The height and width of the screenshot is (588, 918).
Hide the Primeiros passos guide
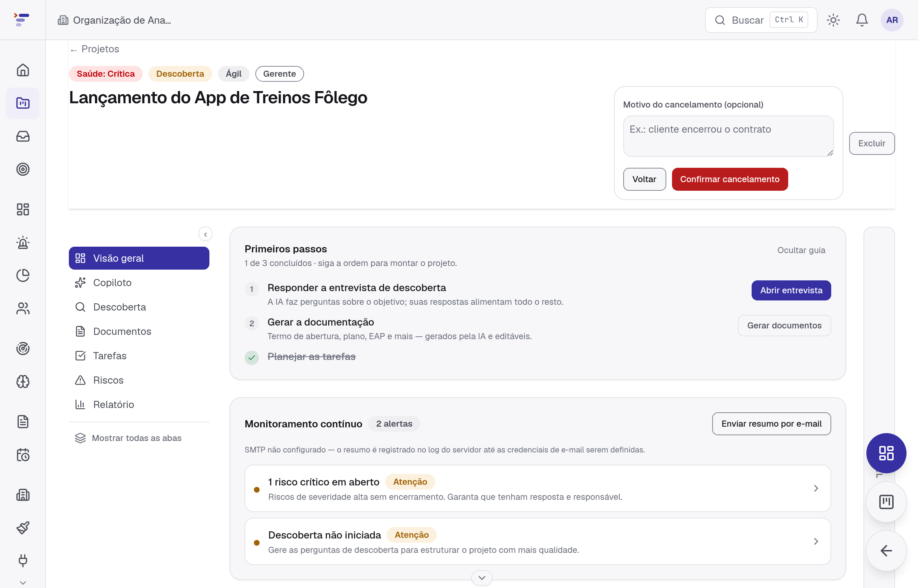(x=801, y=250)
